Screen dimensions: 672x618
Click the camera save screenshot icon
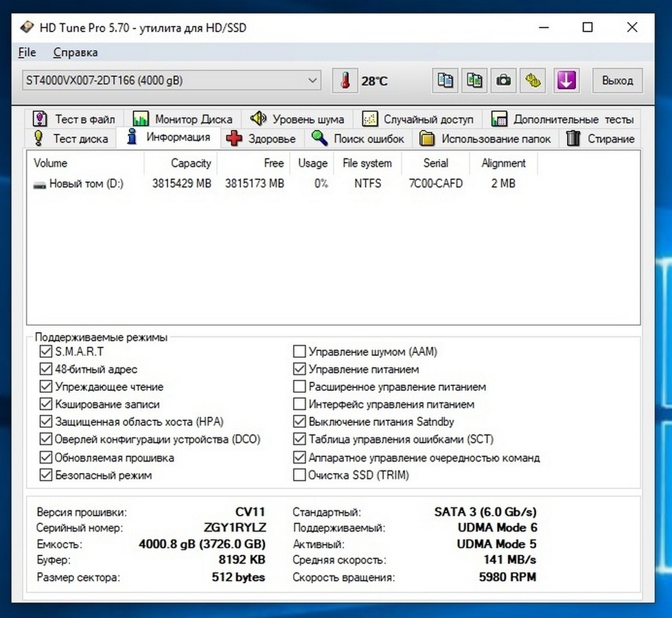point(503,80)
